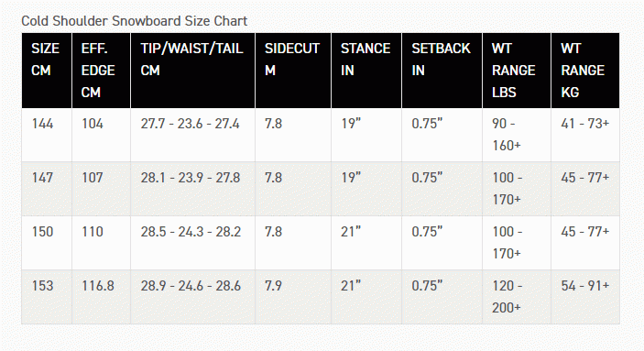Viewport: 644px width, 351px height.
Task: Select the SIZE CM column header
Action: 47,71
